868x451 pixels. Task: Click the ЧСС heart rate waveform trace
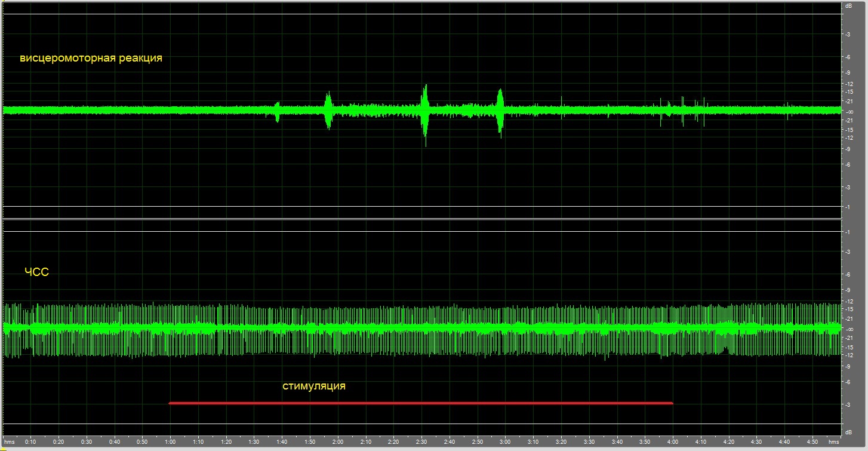(x=421, y=329)
